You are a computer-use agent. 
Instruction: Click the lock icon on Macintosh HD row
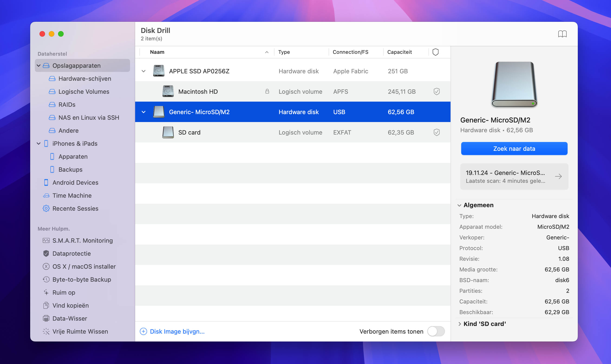click(x=267, y=91)
